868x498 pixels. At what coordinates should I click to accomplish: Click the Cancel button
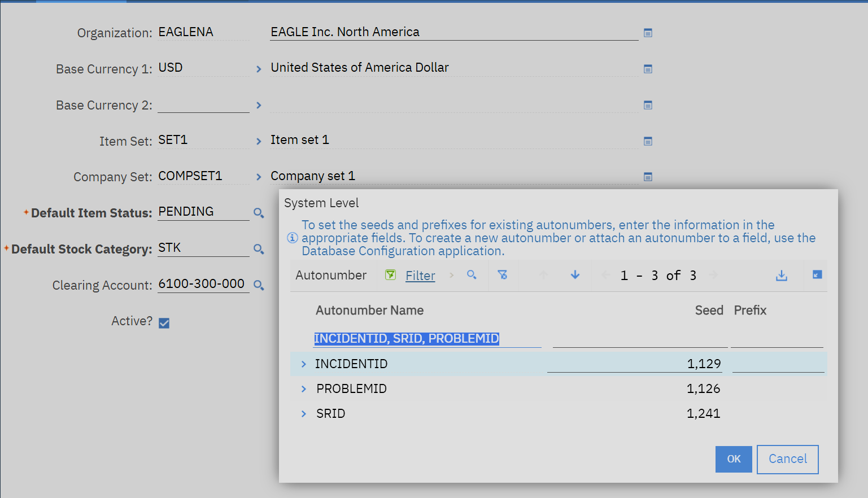(787, 459)
